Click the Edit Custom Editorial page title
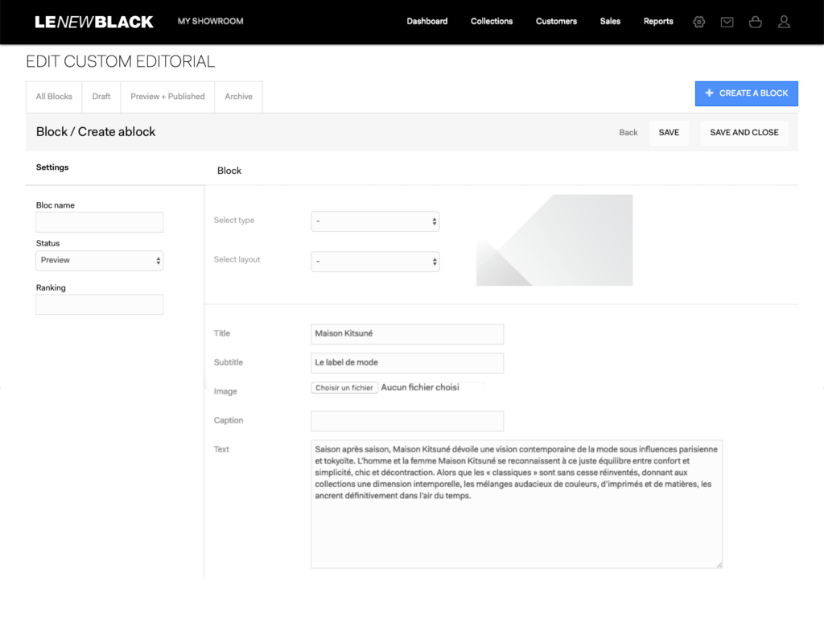Viewport: 824px width, 644px height. (121, 61)
